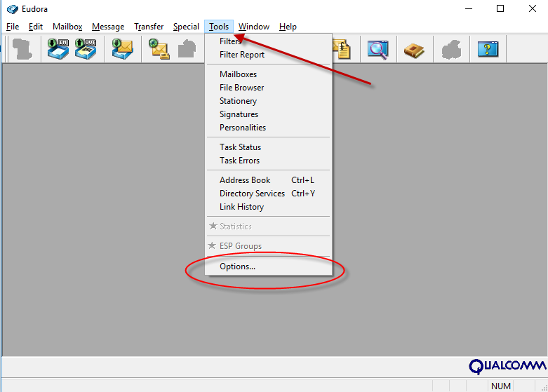Choose Address Book Ctrl+L entry
This screenshot has width=548, height=392.
(269, 180)
